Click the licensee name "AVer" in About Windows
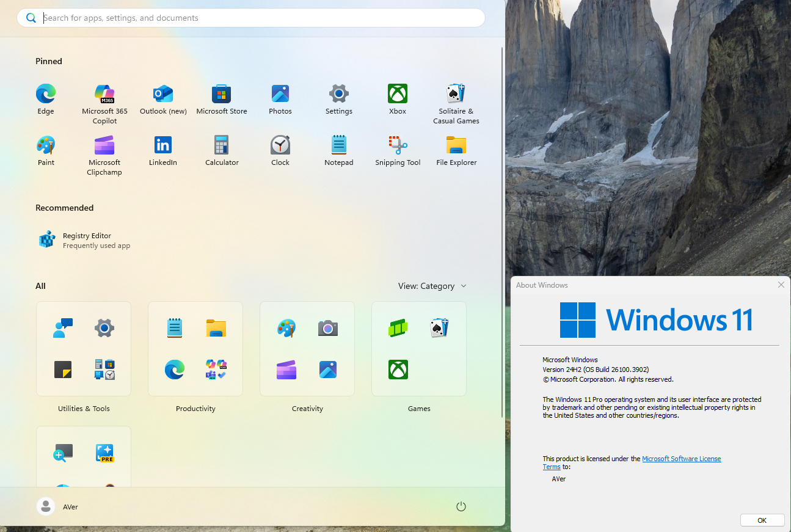The height and width of the screenshot is (532, 791). click(559, 479)
